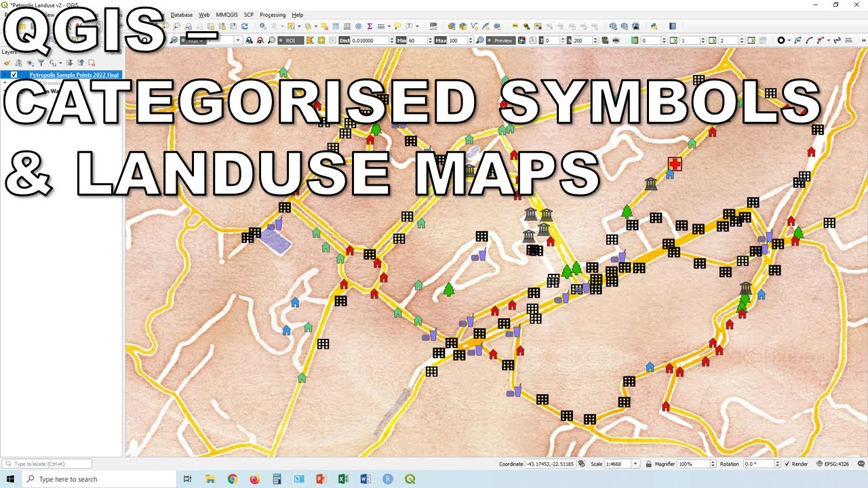Screen dimensions: 868x488
Task: Toggle the scale lock icon
Action: (649, 464)
